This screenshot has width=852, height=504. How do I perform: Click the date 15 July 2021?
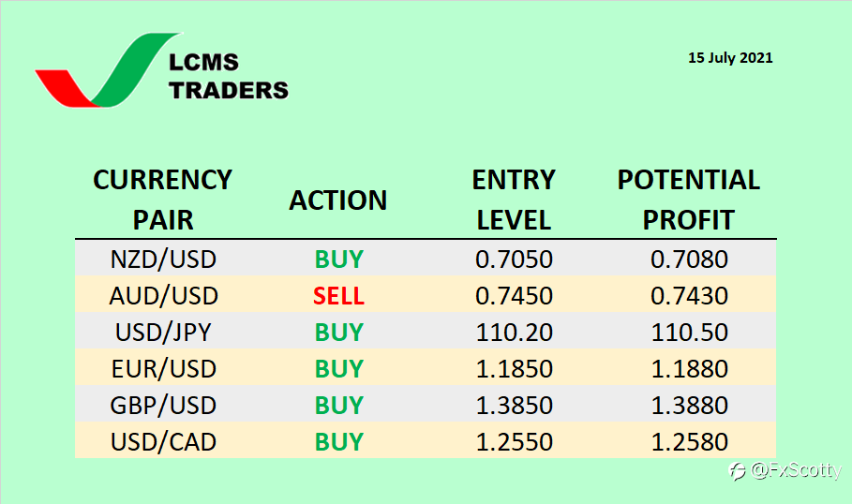tap(730, 57)
